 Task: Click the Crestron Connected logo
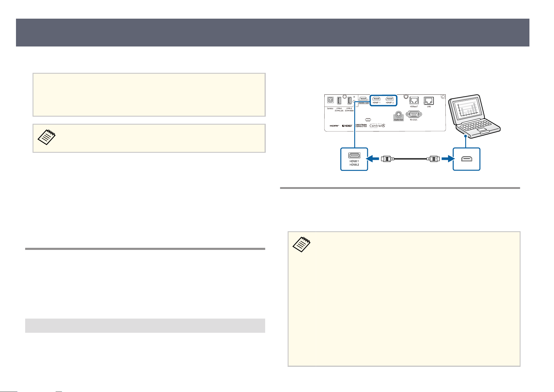click(x=361, y=126)
